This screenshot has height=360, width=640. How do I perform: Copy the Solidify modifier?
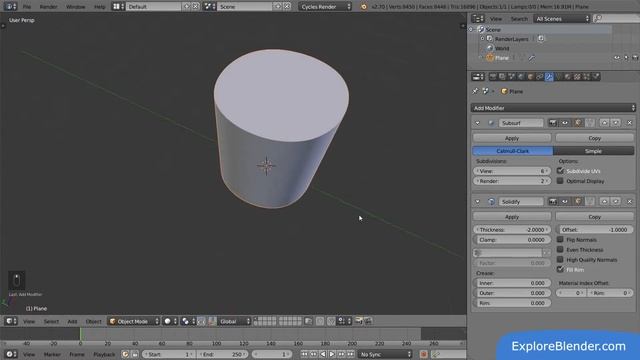pos(595,217)
